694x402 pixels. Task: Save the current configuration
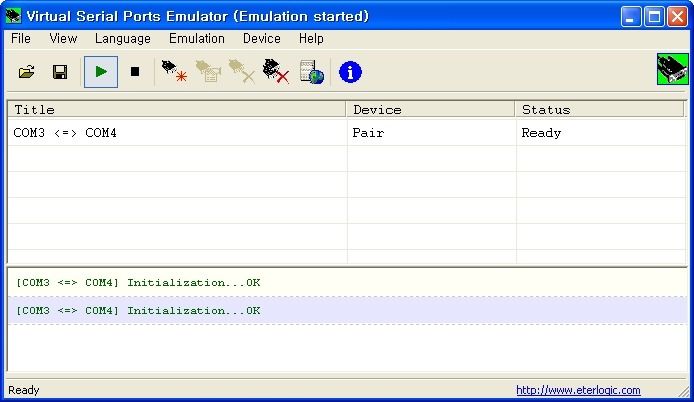60,72
